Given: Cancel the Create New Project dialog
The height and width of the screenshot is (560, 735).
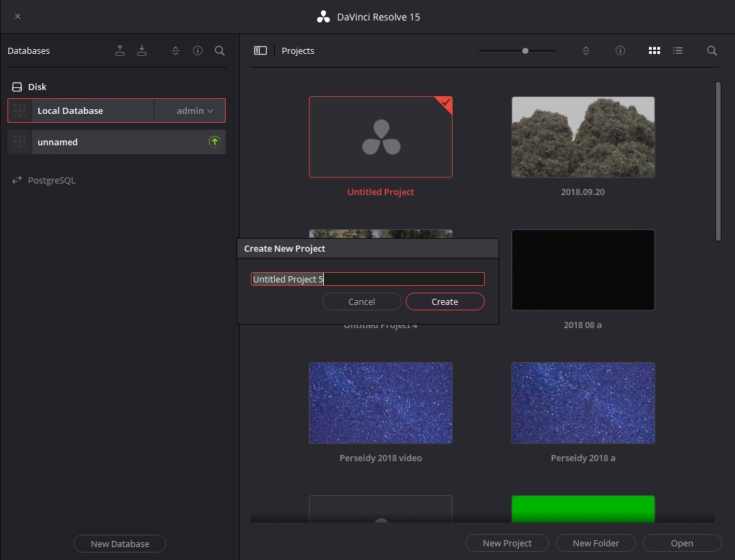Looking at the screenshot, I should tap(361, 301).
